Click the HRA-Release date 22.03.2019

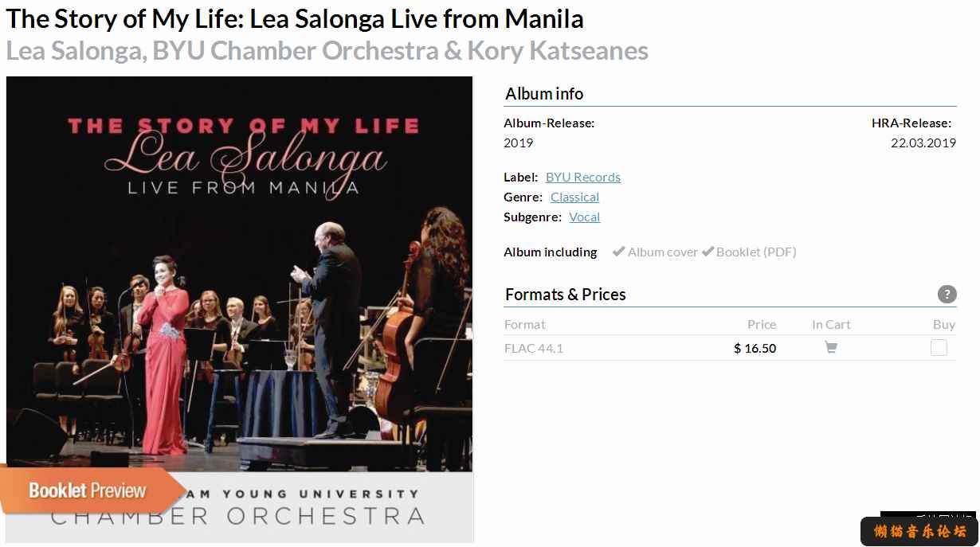[923, 143]
